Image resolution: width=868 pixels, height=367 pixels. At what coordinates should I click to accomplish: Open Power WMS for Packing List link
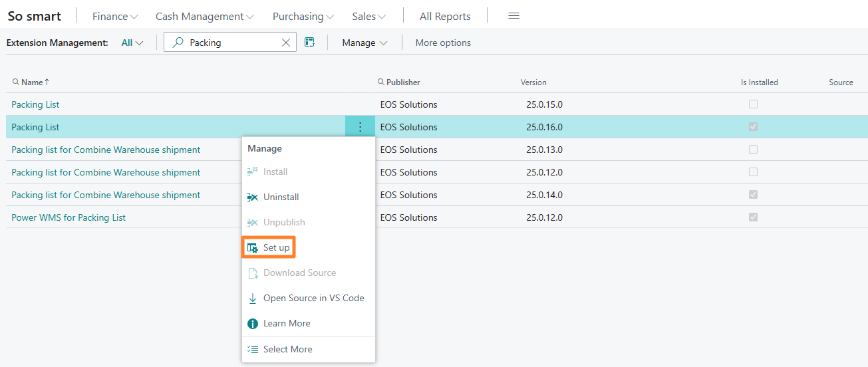tap(69, 217)
